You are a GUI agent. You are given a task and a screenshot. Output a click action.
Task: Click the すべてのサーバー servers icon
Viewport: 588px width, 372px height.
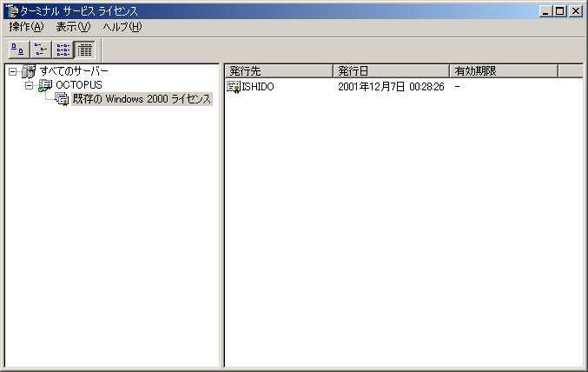point(29,71)
